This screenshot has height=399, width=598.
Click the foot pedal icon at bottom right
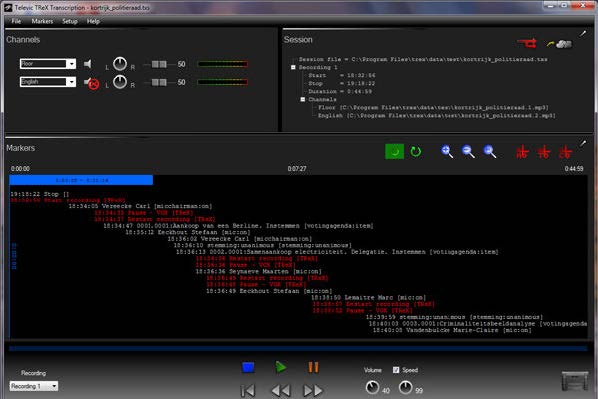click(575, 381)
